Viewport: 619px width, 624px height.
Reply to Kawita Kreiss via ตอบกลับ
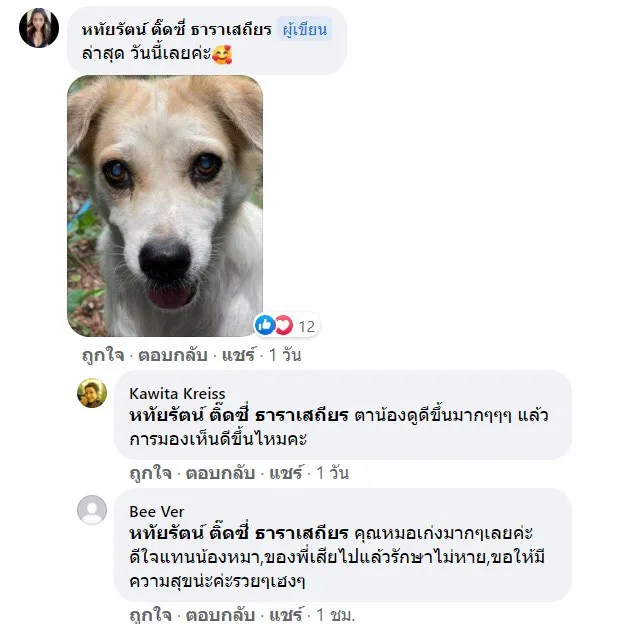(220, 473)
